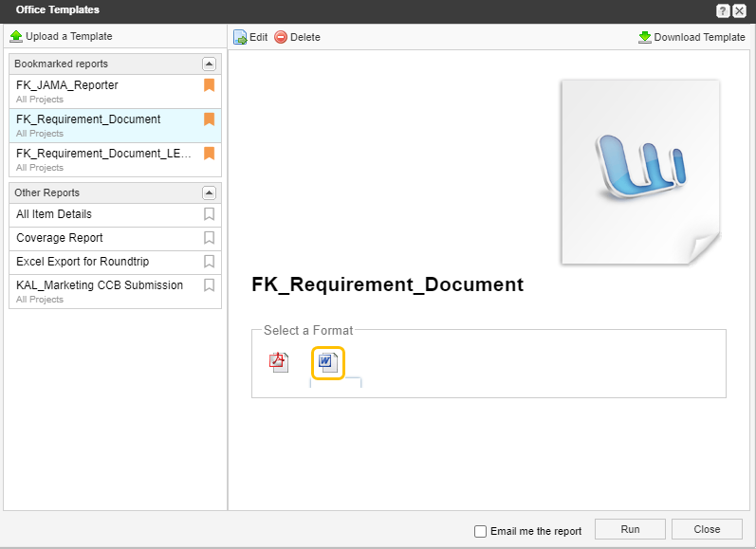Remove bookmark from FK_JAMA_Reporter

pos(209,85)
